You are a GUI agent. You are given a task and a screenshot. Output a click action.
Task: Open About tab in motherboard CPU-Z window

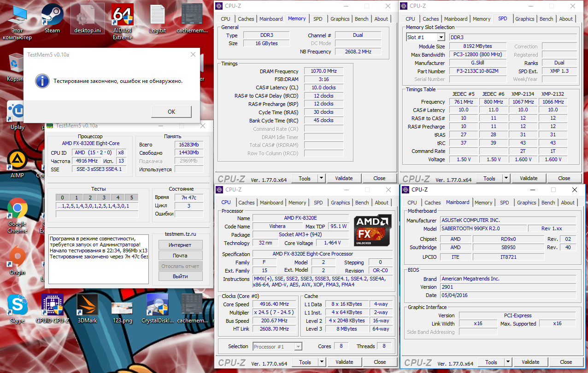tap(568, 203)
